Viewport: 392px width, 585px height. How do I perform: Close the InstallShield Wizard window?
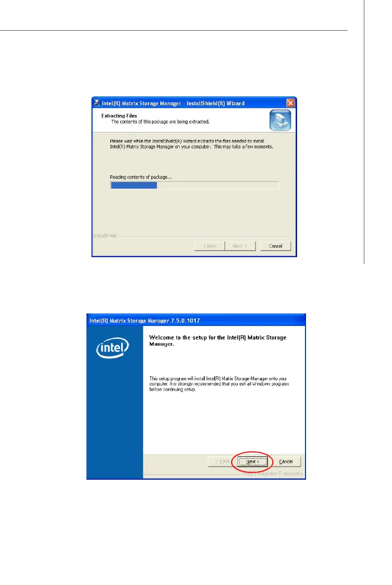[x=291, y=103]
